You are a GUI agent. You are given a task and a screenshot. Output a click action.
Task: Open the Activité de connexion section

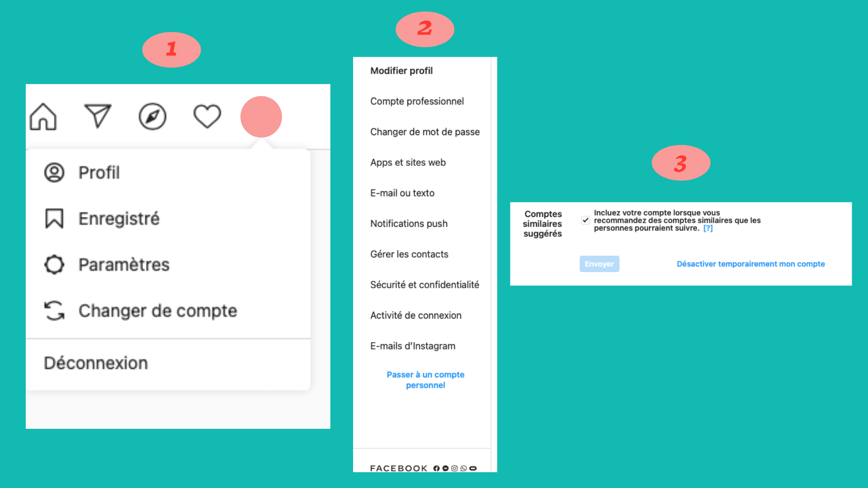(415, 315)
